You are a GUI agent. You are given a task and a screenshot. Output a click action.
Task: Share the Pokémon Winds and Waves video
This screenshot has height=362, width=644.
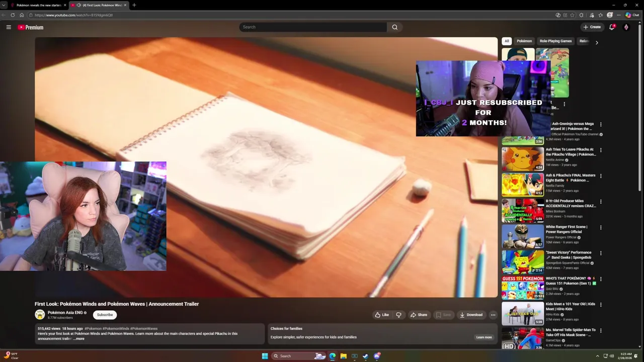[419, 315]
